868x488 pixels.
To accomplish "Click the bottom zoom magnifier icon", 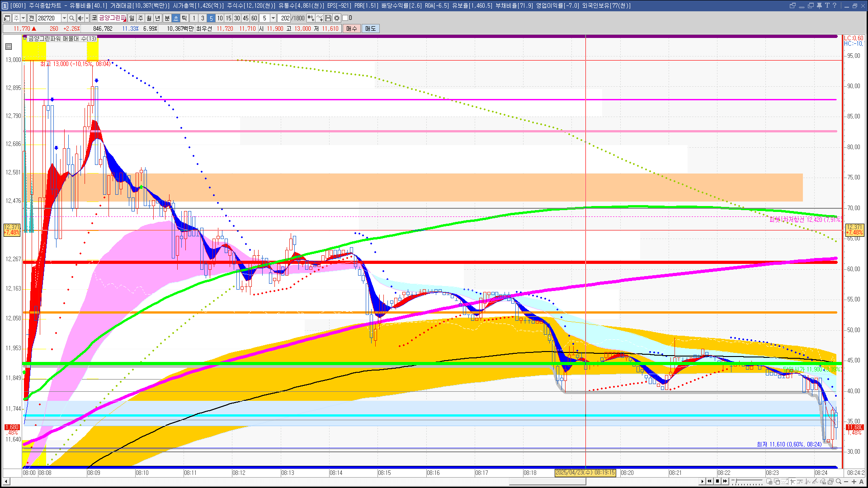I will pyautogui.click(x=839, y=482).
